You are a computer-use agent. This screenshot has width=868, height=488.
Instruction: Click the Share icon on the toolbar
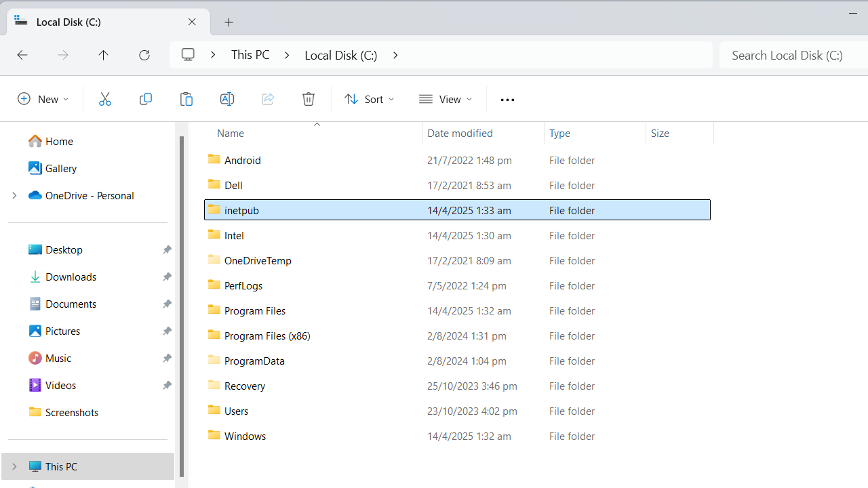coord(268,99)
